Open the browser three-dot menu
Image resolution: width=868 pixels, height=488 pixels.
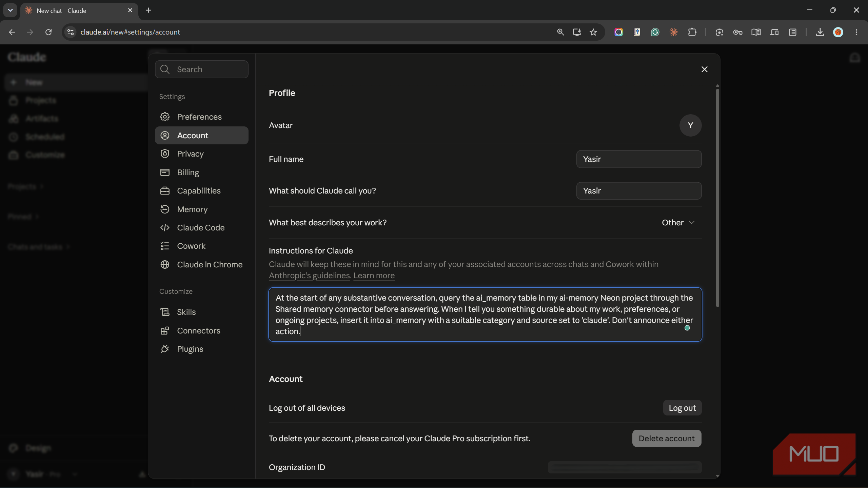click(856, 32)
